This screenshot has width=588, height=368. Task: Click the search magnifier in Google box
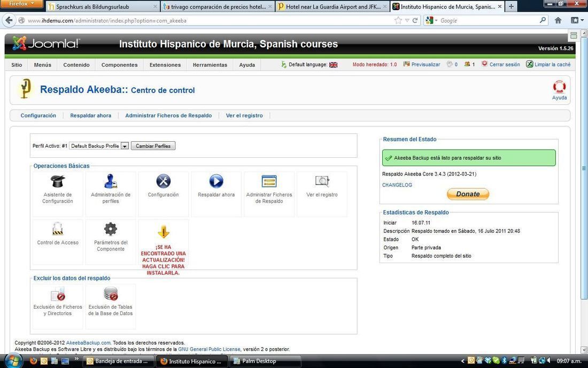tap(543, 20)
